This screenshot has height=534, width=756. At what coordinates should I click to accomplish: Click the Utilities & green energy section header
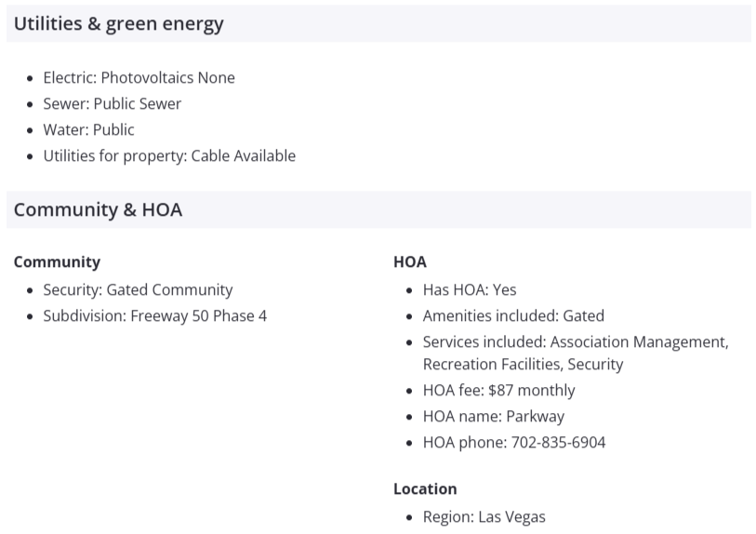point(119,24)
